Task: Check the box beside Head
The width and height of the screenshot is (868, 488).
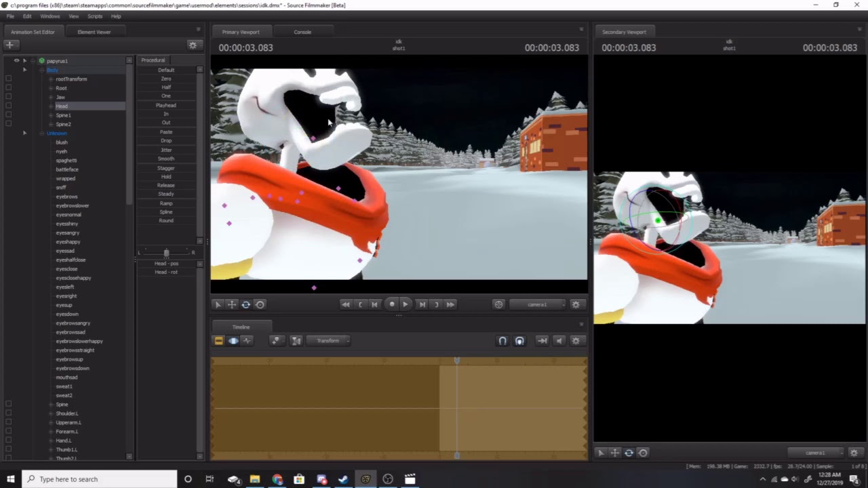Action: 9,106
